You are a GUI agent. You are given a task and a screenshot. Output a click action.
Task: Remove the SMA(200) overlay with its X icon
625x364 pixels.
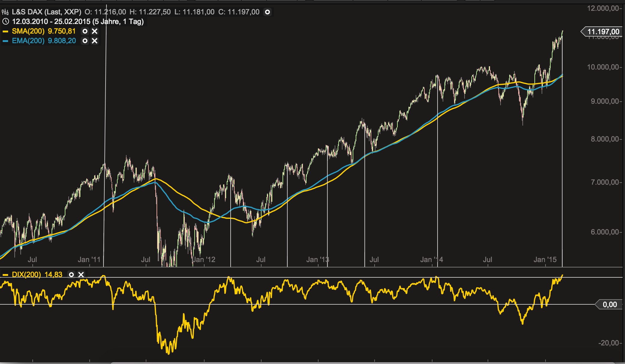point(95,31)
